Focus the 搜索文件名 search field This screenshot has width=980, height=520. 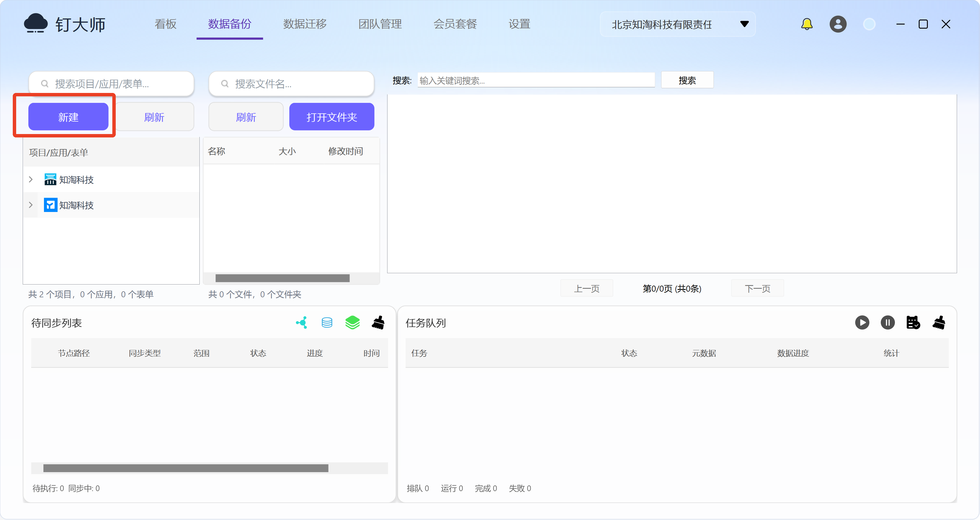pos(291,84)
